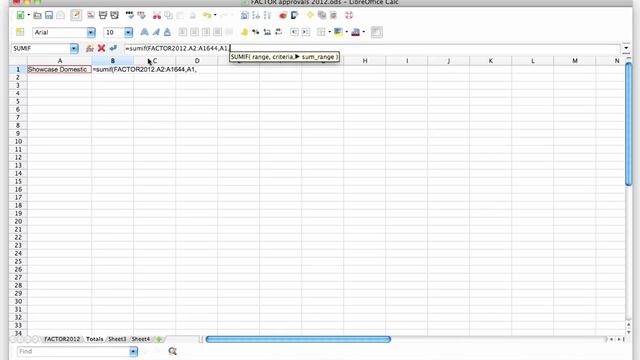The width and height of the screenshot is (640, 360).
Task: Click the Copy icon
Action: 168,16
